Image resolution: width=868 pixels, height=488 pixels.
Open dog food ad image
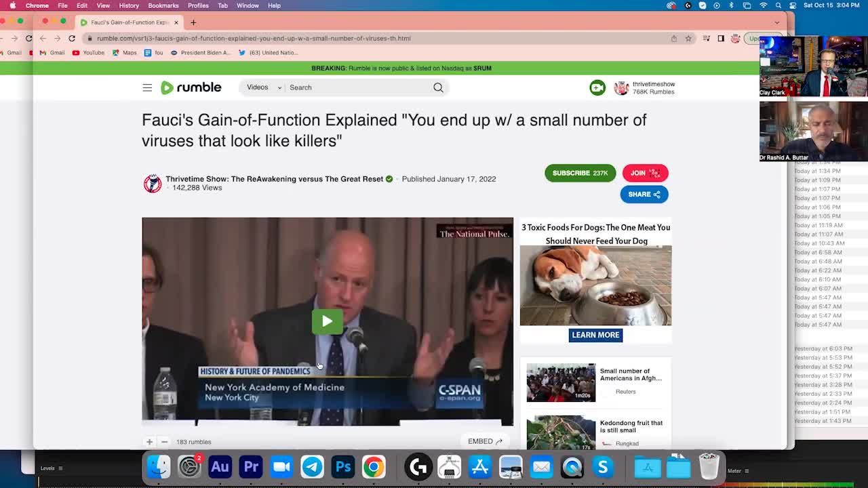click(595, 286)
